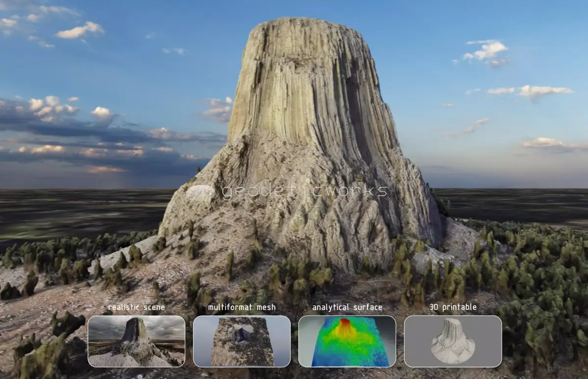
Task: View the analytical surface heatmap thumbnail
Action: [x=347, y=341]
